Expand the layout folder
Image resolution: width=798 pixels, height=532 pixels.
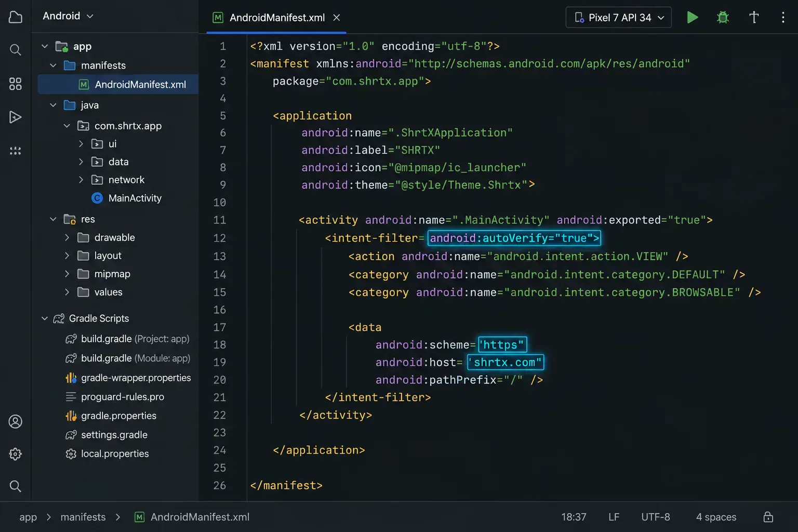[x=66, y=256]
